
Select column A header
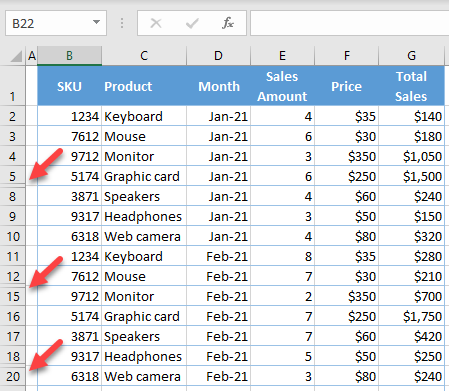32,56
